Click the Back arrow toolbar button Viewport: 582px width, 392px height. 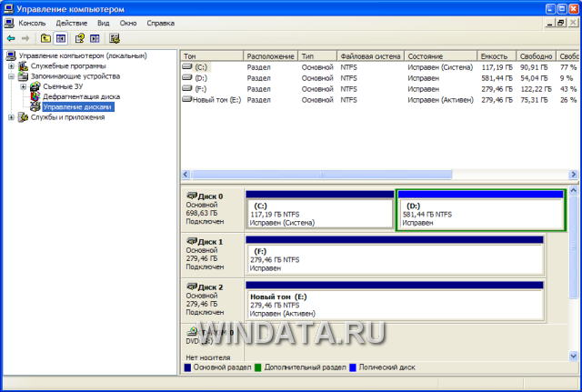tap(11, 38)
